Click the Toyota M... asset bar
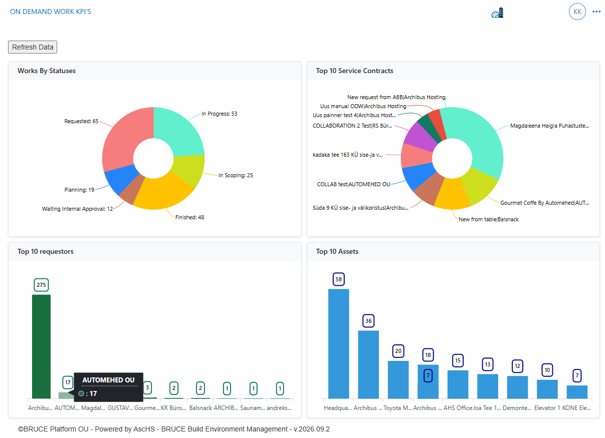 click(398, 380)
